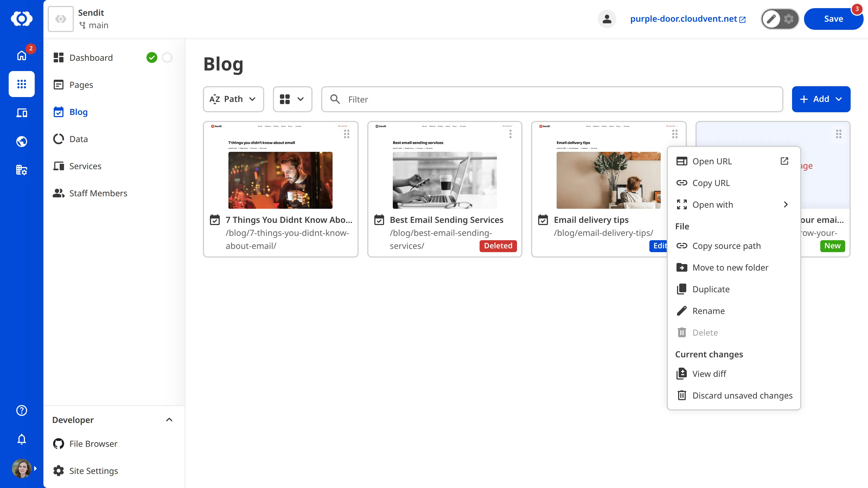Click the /blog/email-delivery-tips/ path text
The image size is (868, 488).
(x=603, y=233)
